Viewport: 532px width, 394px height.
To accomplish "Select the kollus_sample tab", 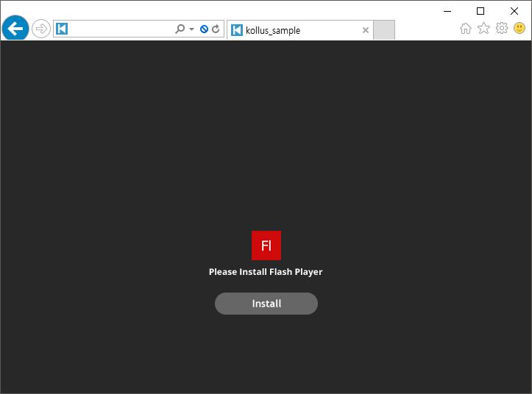I will [300, 30].
